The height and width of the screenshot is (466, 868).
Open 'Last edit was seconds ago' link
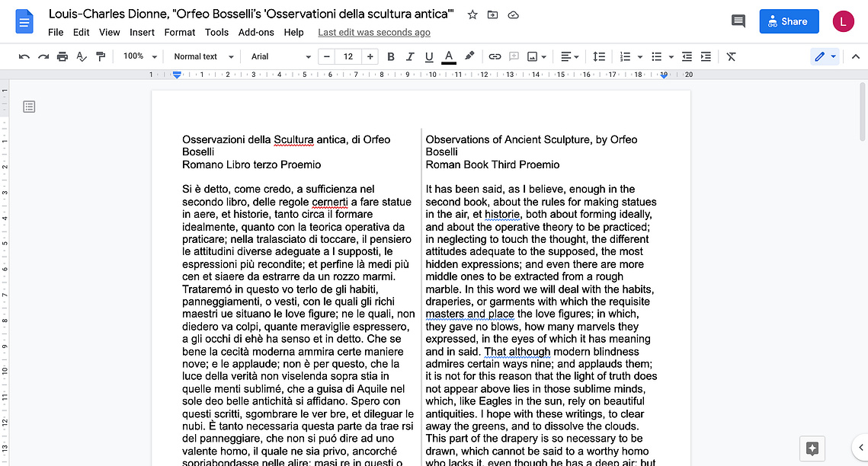click(373, 33)
